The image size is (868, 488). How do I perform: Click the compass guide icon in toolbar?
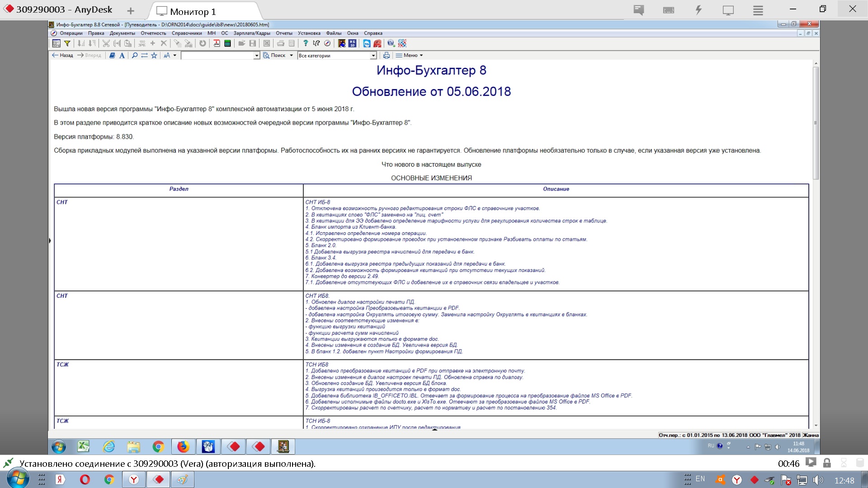(327, 43)
